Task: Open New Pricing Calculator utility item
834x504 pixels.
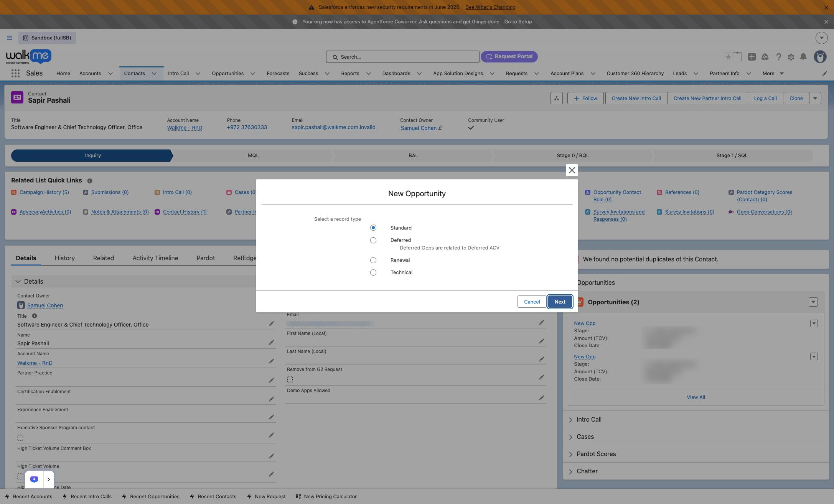Action: click(326, 497)
